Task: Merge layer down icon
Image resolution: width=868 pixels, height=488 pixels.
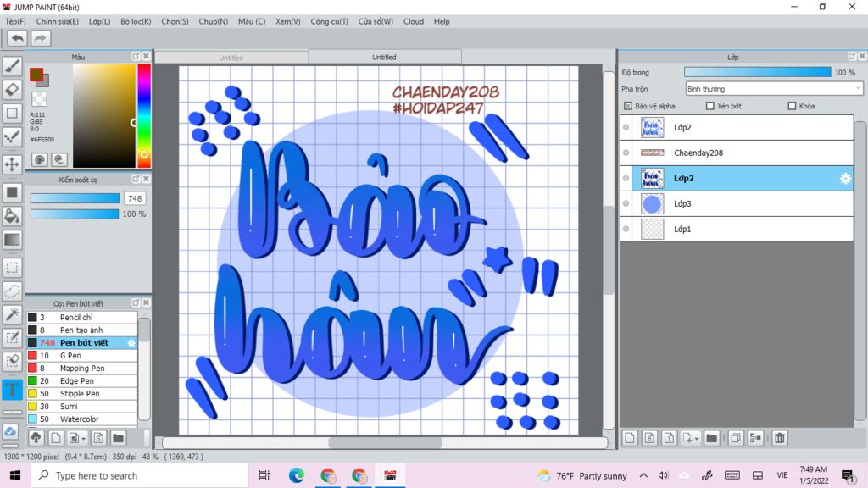Action: point(755,438)
